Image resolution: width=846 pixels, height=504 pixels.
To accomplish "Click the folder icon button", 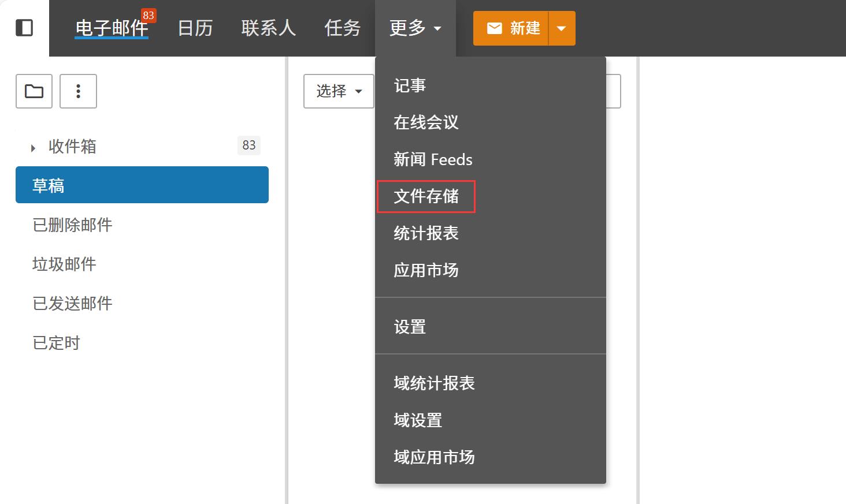I will 34,91.
